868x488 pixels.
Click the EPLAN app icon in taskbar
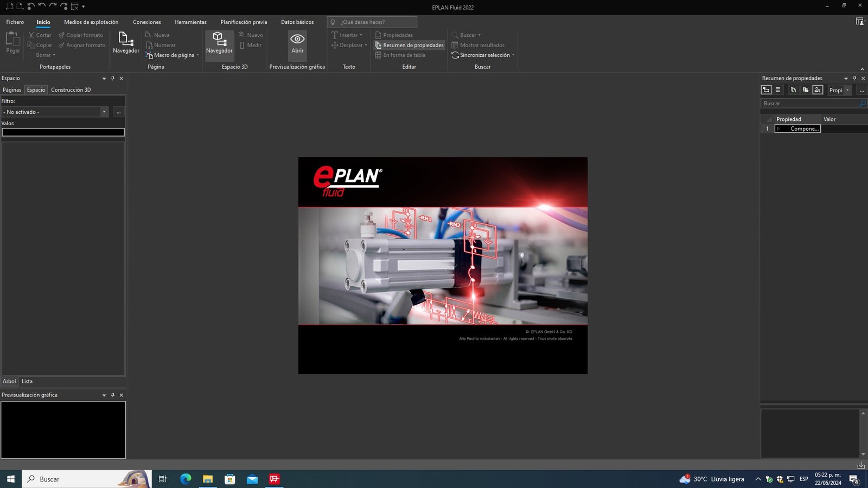pyautogui.click(x=275, y=479)
